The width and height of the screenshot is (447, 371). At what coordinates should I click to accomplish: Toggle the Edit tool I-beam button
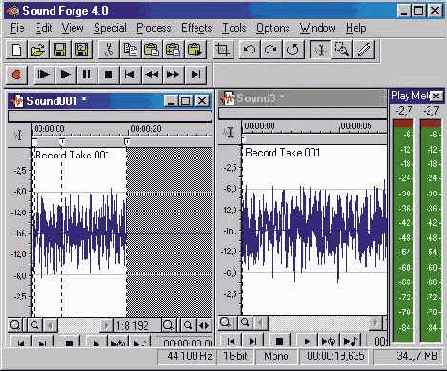click(x=320, y=50)
